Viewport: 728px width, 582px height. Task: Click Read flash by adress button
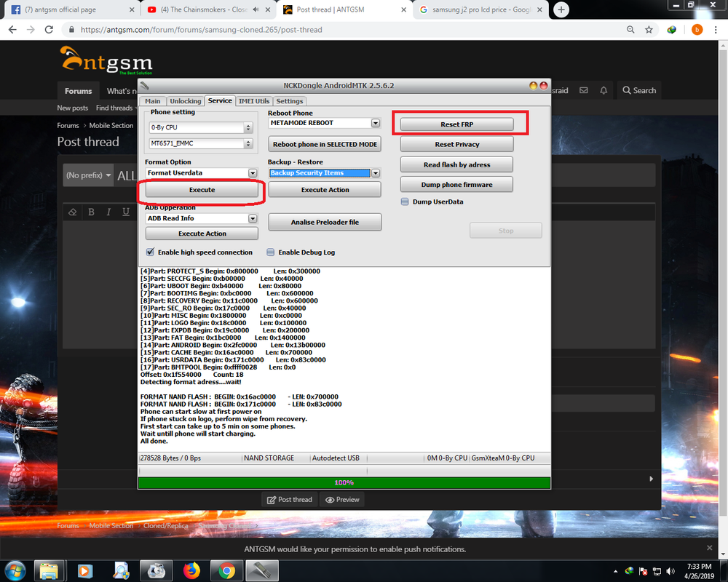point(457,164)
